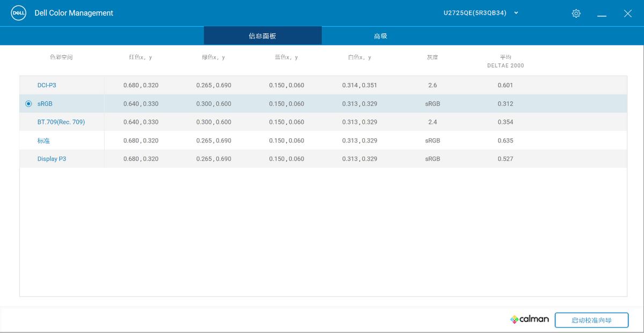Click 标准 row Delta E value 0.635
The width and height of the screenshot is (644, 333).
506,140
